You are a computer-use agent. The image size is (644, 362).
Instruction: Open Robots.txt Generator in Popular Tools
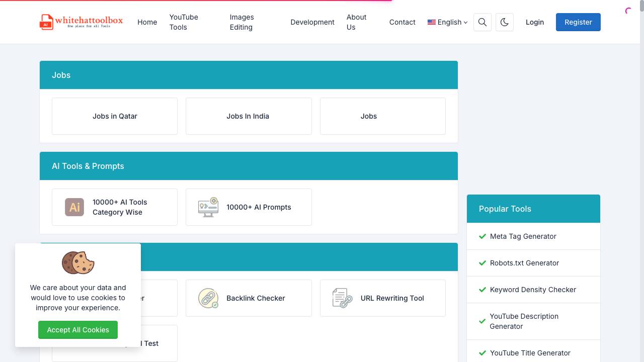(x=524, y=263)
